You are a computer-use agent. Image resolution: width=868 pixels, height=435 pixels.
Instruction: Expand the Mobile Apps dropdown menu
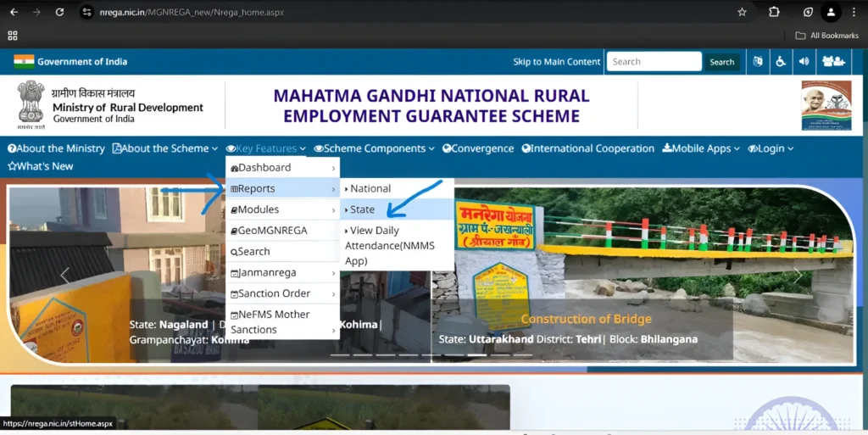click(701, 148)
